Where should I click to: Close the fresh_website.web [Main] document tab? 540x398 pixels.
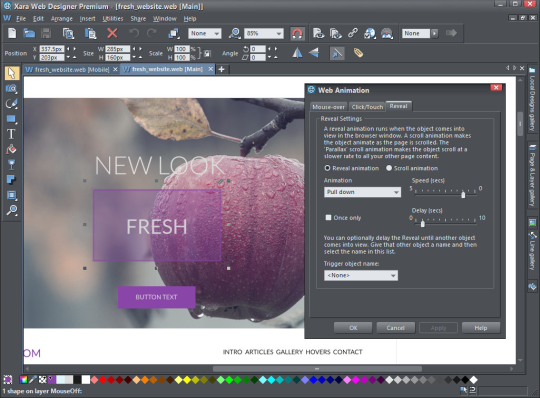click(210, 69)
